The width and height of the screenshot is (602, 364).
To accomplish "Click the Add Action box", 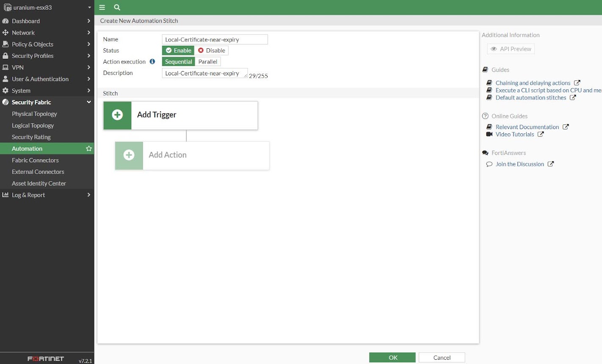I will tap(193, 155).
